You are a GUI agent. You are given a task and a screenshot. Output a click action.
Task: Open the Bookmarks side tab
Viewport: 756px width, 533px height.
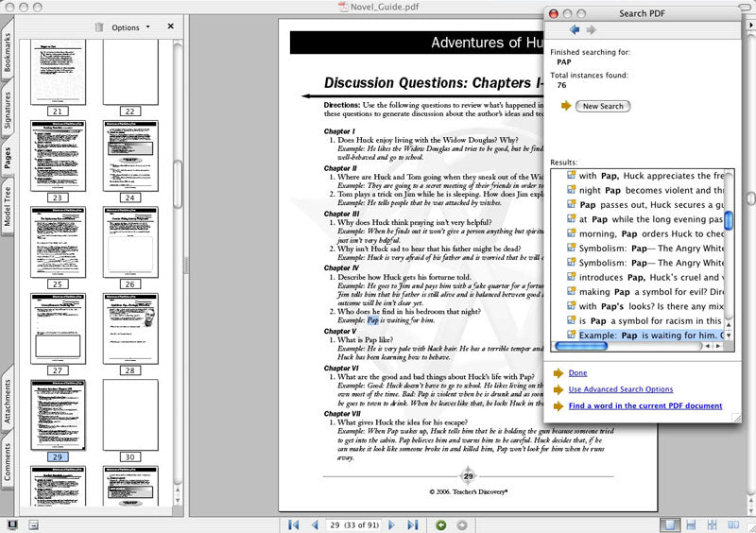pos(8,52)
